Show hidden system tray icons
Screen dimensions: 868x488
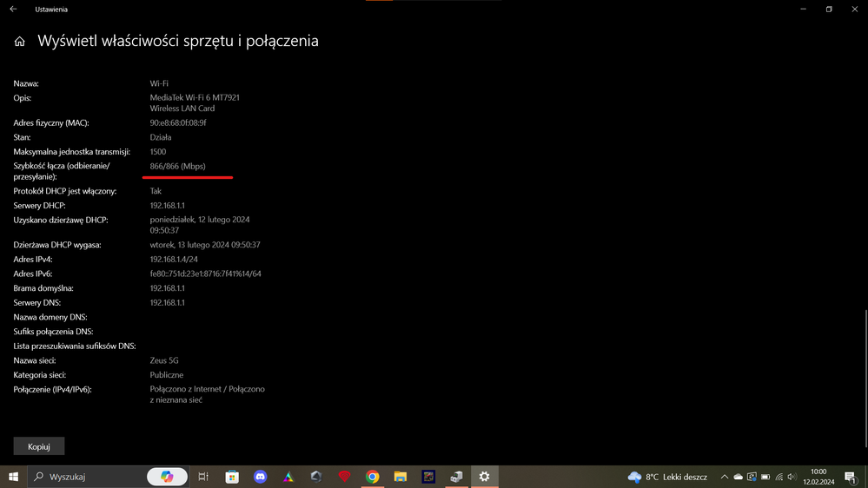[x=724, y=477]
